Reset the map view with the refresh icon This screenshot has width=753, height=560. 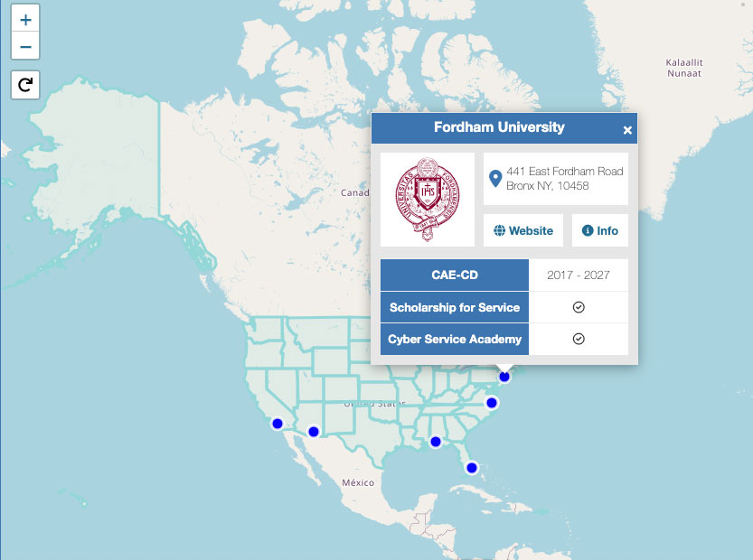pyautogui.click(x=25, y=85)
